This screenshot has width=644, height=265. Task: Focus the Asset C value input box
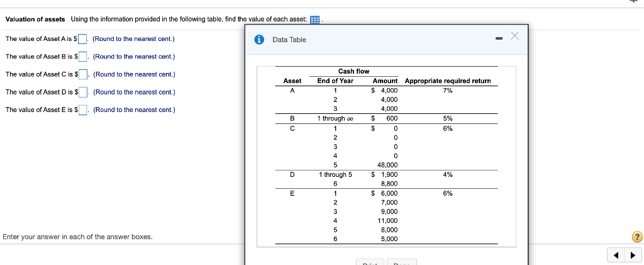(84, 74)
